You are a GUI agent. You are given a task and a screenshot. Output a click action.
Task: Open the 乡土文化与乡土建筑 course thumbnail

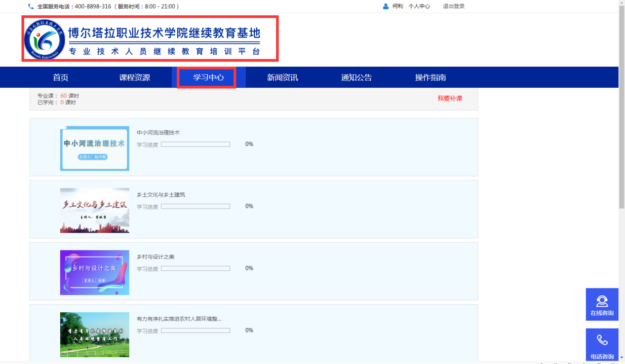tap(95, 210)
